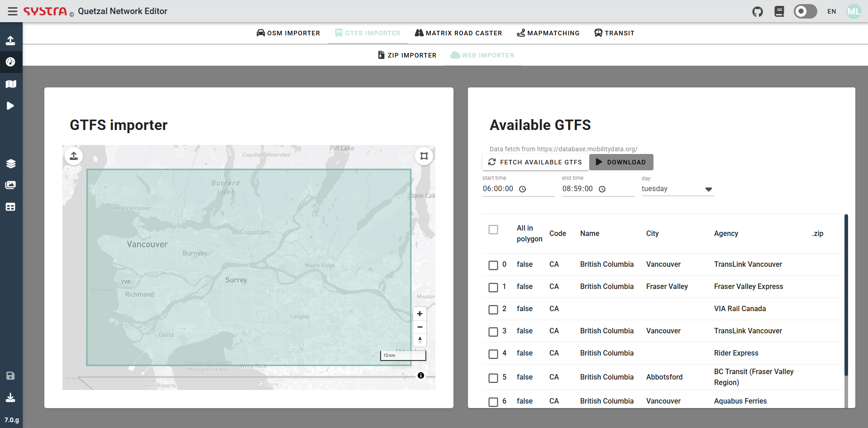Image resolution: width=868 pixels, height=428 pixels.
Task: Check row 2 VIA Rail Canada
Action: tap(493, 309)
